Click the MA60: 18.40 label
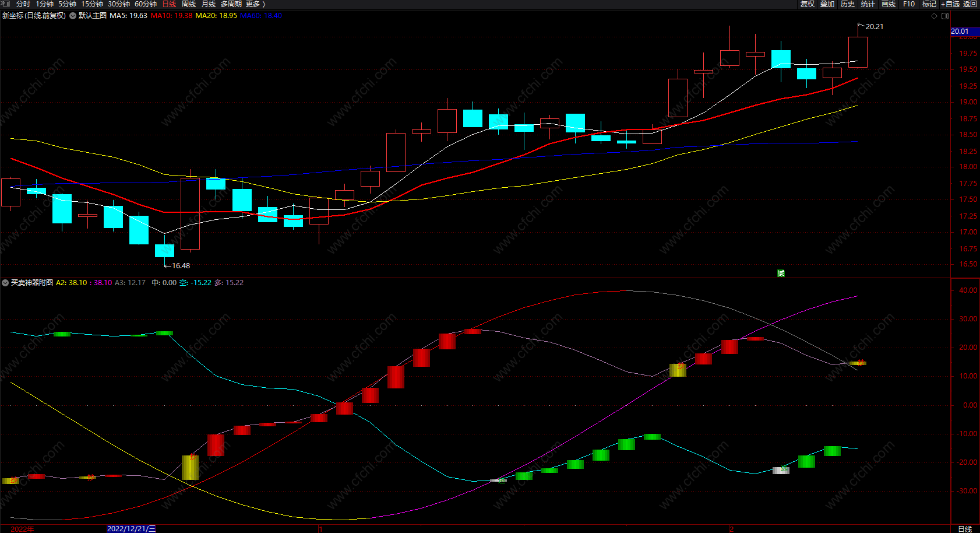This screenshot has width=980, height=533. tap(261, 16)
